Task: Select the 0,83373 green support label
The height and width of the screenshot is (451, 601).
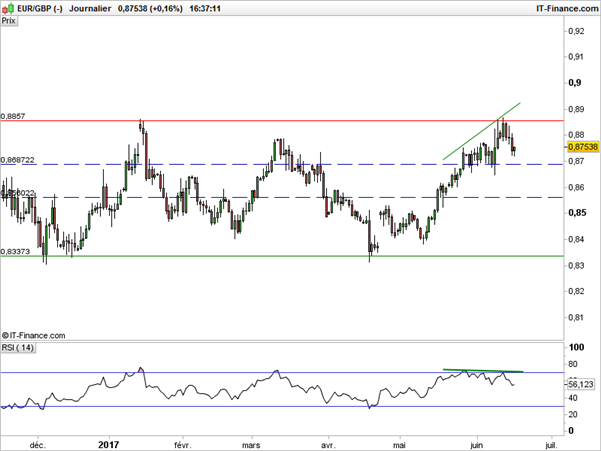Action: click(x=15, y=252)
